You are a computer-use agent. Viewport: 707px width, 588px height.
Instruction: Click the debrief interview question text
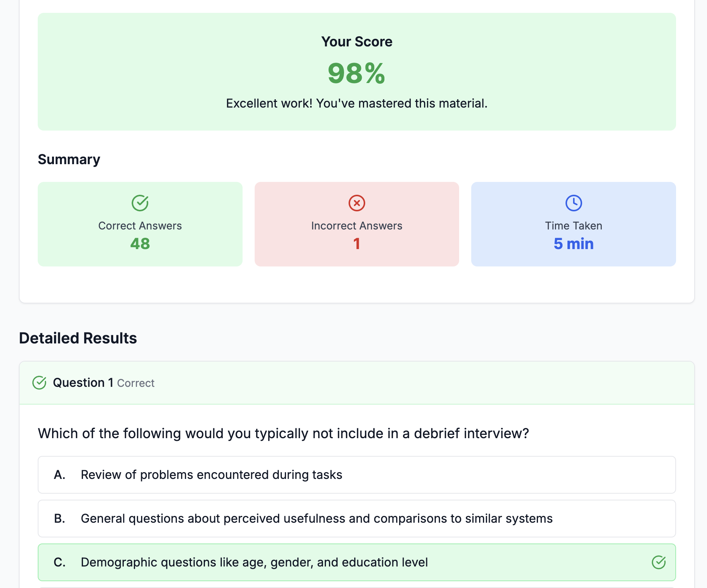[283, 433]
